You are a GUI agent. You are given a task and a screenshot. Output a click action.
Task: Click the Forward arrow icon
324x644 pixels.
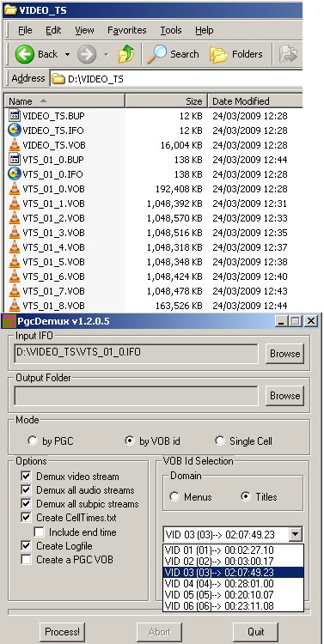(x=87, y=54)
